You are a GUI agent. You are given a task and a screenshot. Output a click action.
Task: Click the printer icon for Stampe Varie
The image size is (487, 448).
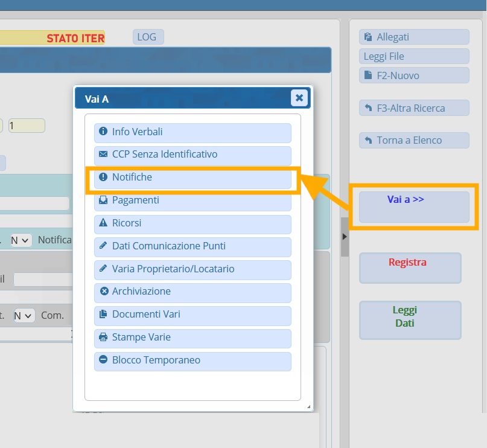coord(103,338)
